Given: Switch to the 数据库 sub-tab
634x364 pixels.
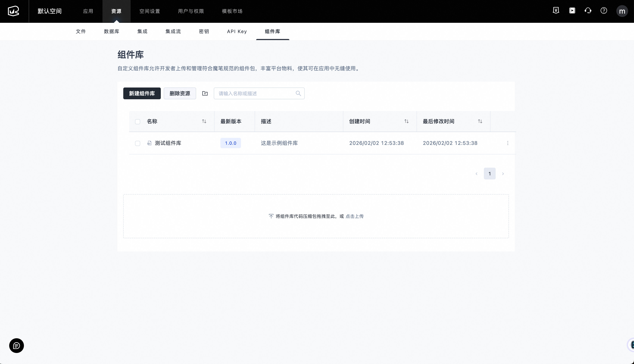Looking at the screenshot, I should [112, 31].
